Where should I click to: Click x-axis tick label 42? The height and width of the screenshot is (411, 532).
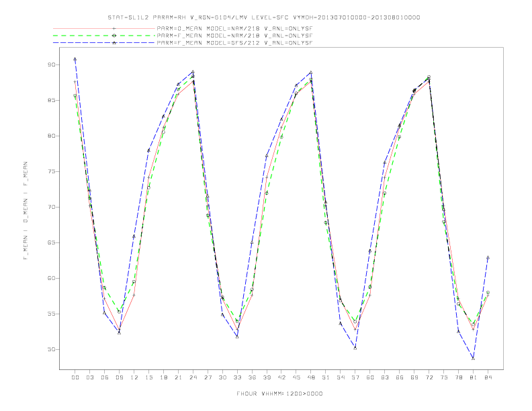(x=281, y=377)
